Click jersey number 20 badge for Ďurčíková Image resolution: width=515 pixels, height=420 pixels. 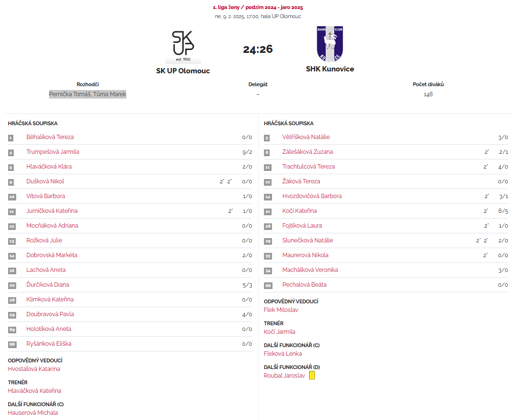(x=11, y=285)
